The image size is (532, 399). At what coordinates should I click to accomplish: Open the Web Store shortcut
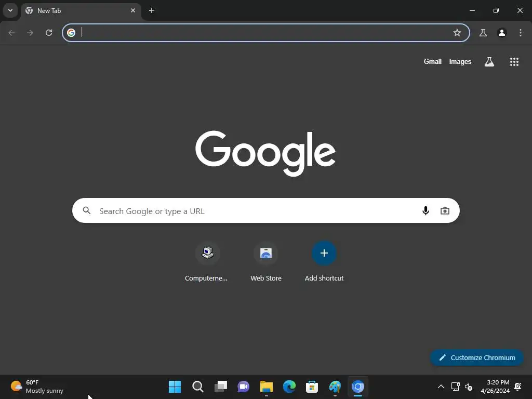coord(266,262)
